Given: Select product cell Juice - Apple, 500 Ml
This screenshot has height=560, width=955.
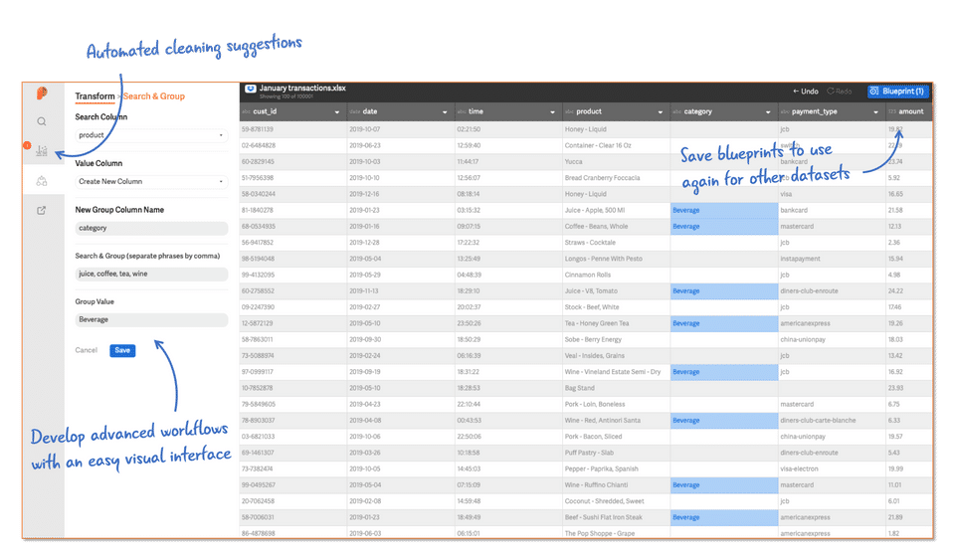Looking at the screenshot, I should click(617, 210).
